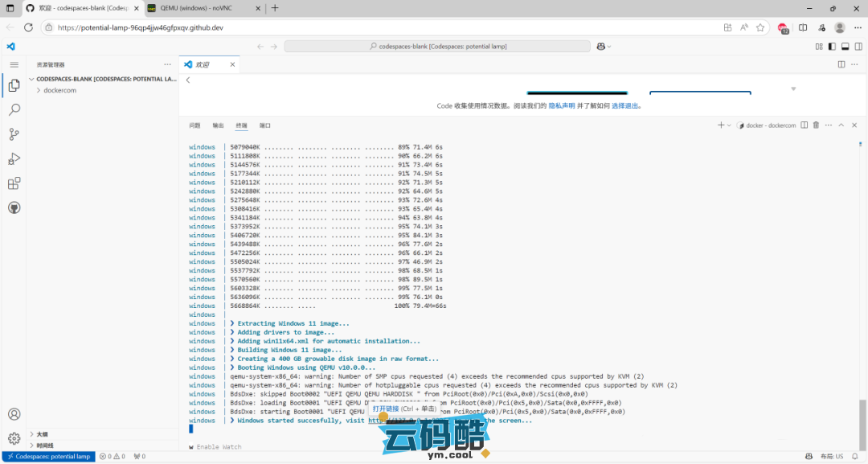The height and width of the screenshot is (464, 868).
Task: Open the Source Control view
Action: (14, 134)
